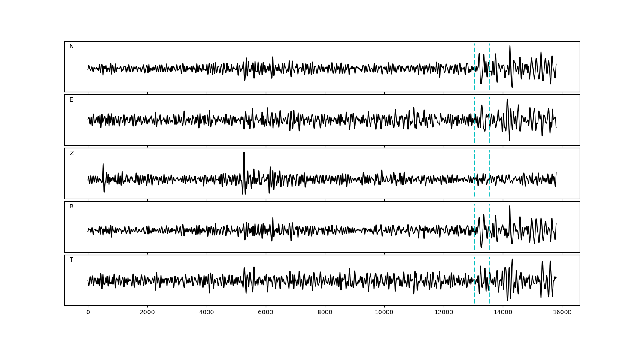Click the E component label in second panel
Viewport: 644px width, 343px height.
(71, 100)
